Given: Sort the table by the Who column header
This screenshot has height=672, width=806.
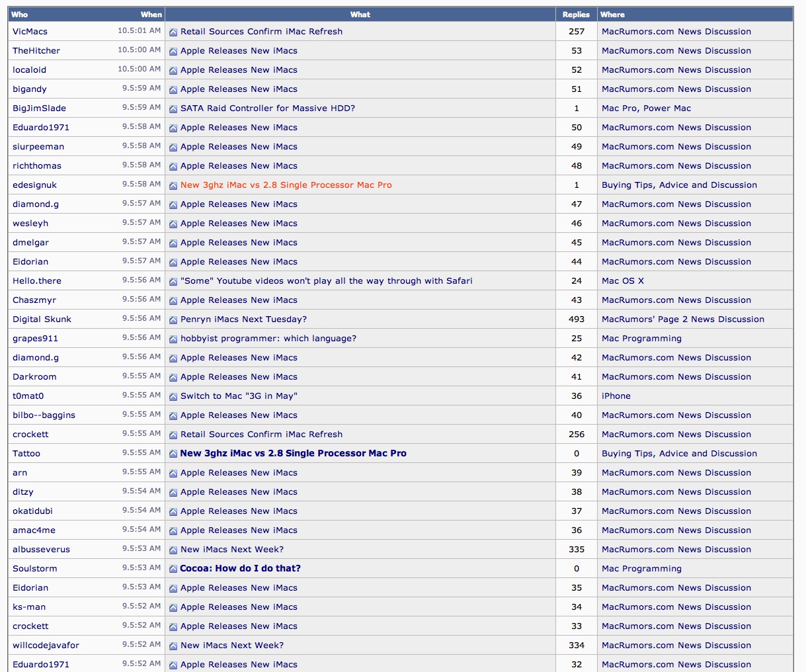Looking at the screenshot, I should 20,14.
